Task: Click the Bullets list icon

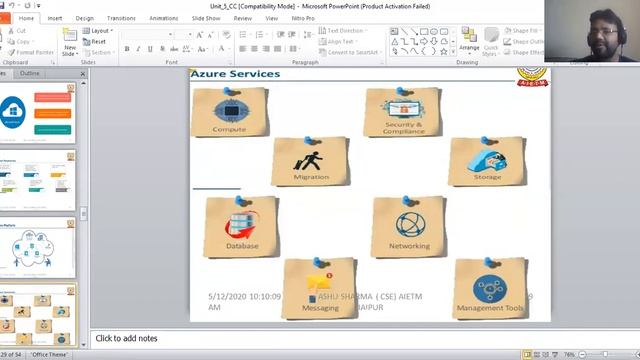Action: pyautogui.click(x=244, y=35)
